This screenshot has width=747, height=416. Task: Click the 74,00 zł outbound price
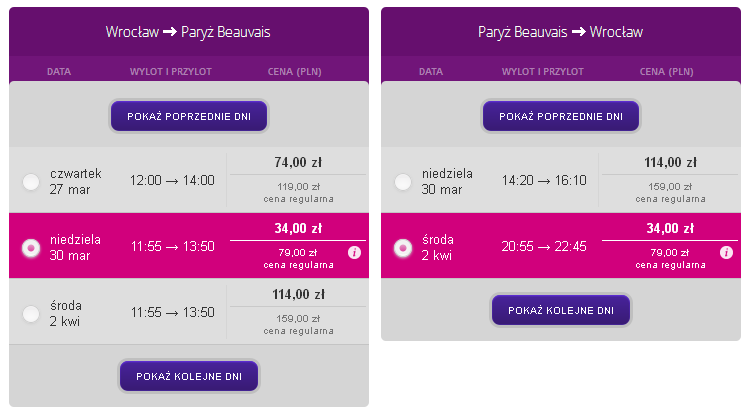click(x=298, y=162)
